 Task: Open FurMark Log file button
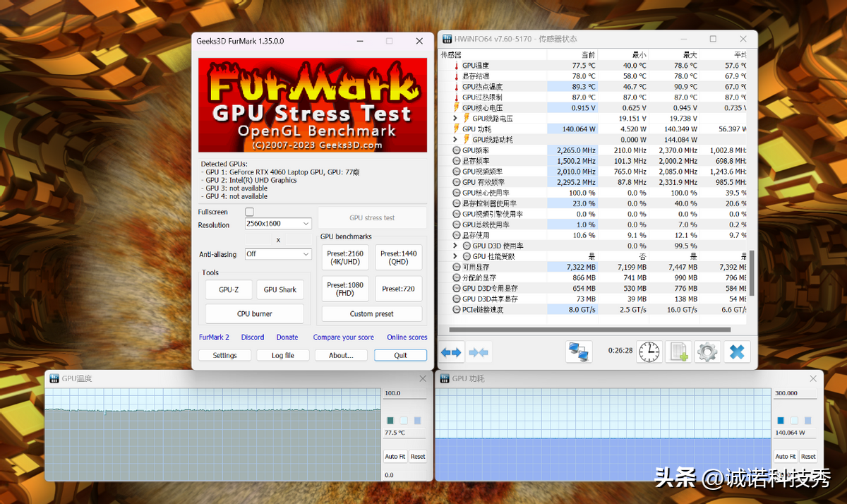(x=283, y=355)
